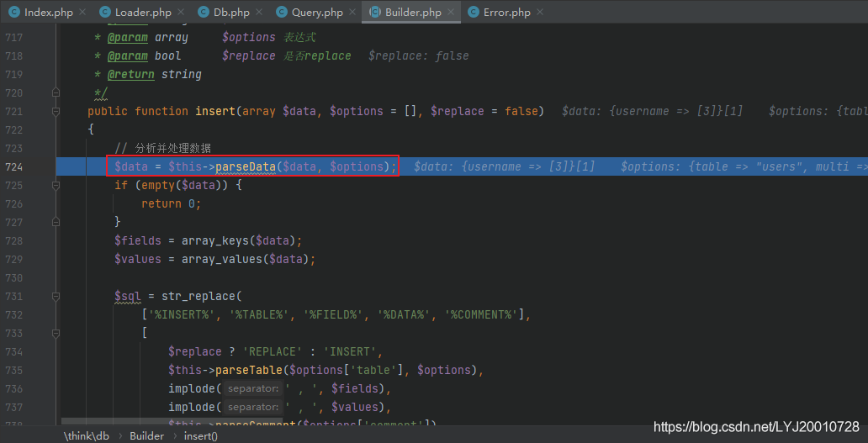Click the Index.php file type icon

13,12
